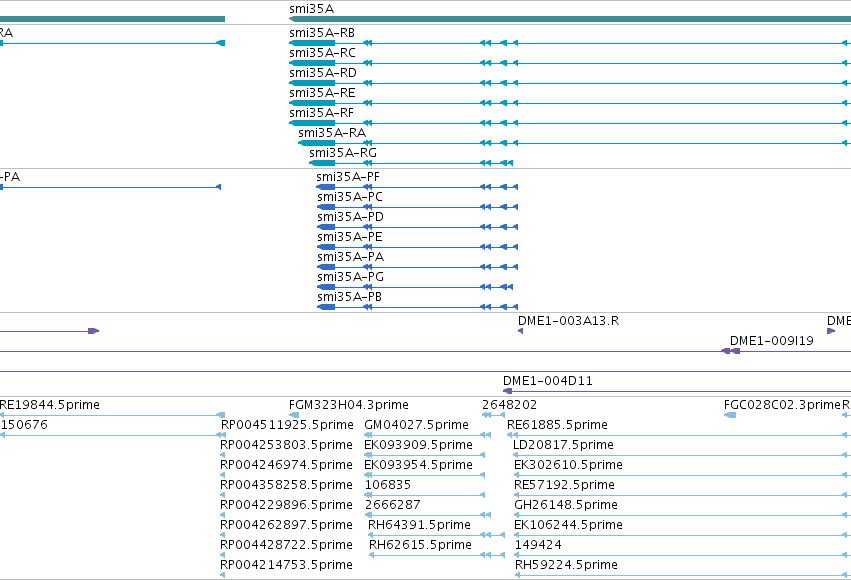Click EST RE57192.5prime
This screenshot has width=851, height=580.
(x=564, y=485)
